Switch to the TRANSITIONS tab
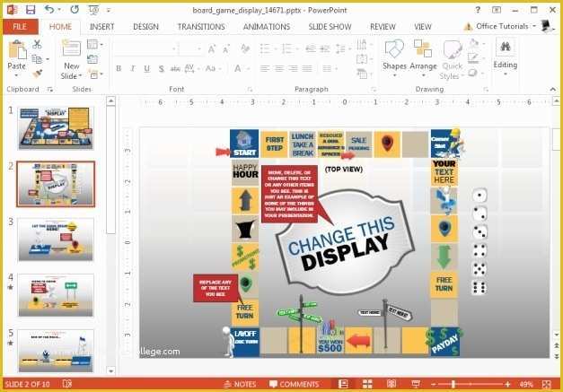The width and height of the screenshot is (563, 392). pos(201,27)
